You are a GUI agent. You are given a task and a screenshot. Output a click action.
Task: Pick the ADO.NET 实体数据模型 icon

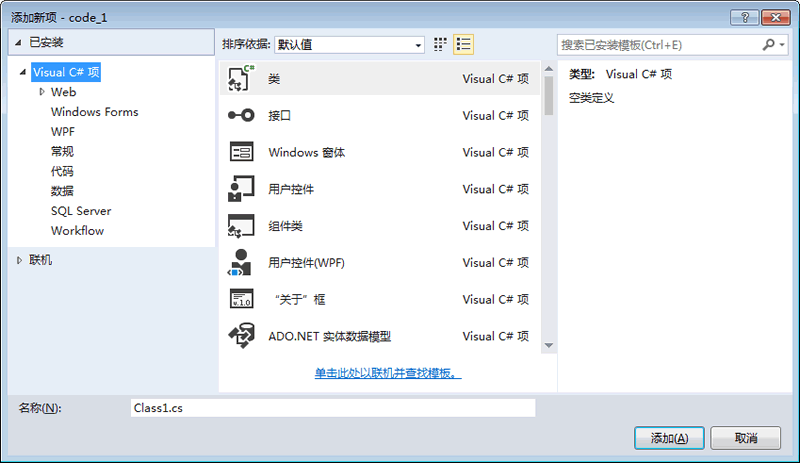tap(242, 336)
